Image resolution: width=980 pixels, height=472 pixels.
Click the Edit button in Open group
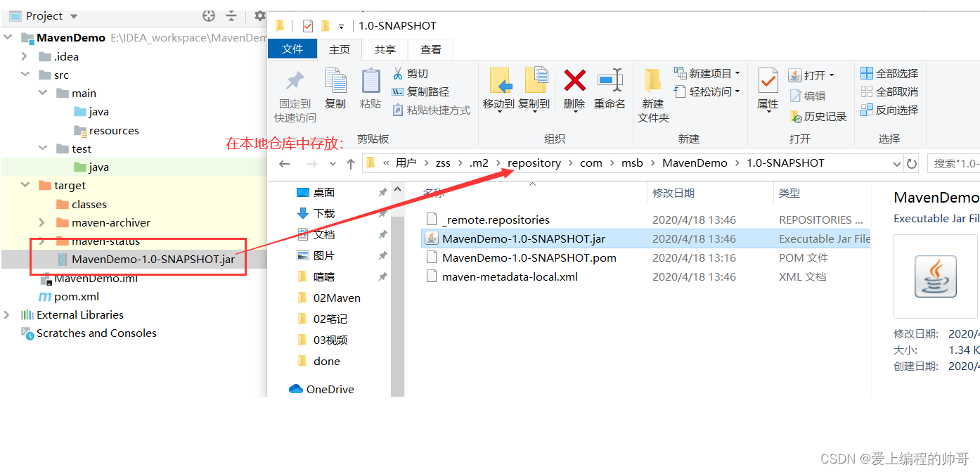[x=807, y=96]
